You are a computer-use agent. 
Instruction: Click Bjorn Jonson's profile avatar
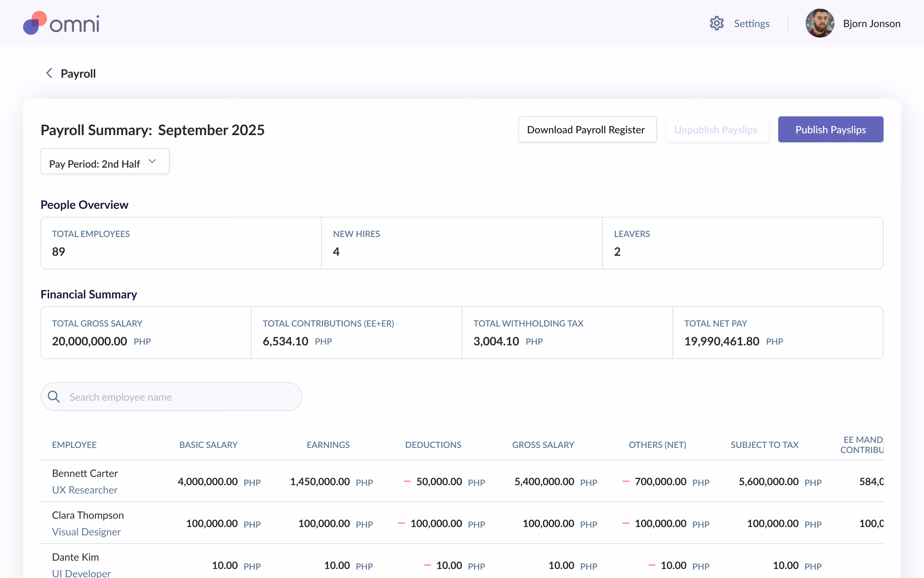(819, 23)
